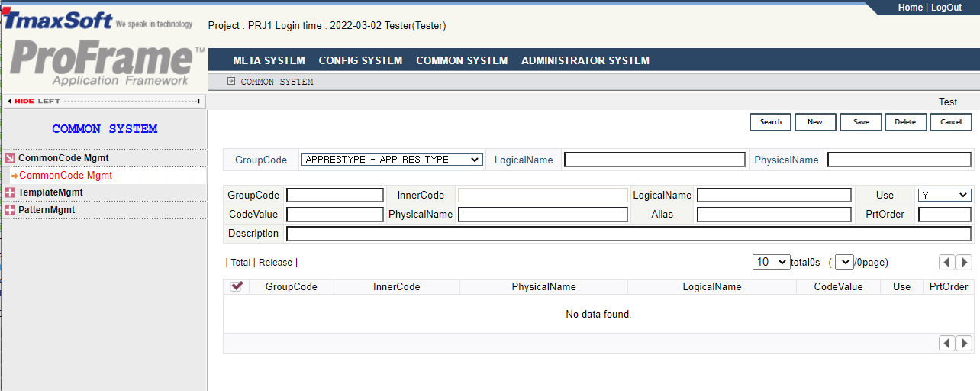Open CommonCode Mgmt red sub-item
The image size is (980, 391).
coord(66,176)
